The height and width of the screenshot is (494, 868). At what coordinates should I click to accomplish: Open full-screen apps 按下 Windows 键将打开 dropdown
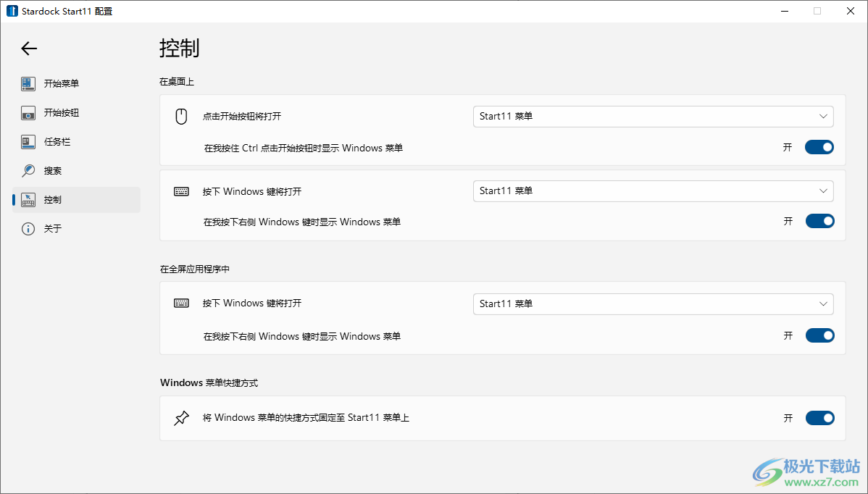click(x=654, y=304)
